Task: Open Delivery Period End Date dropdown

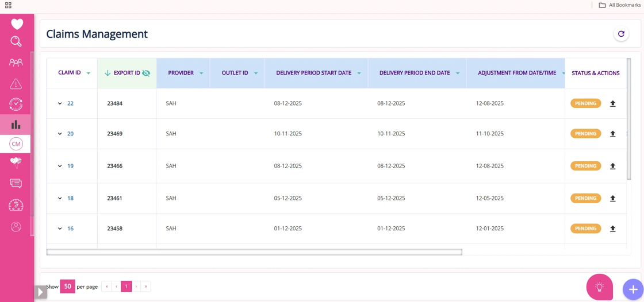Action: 458,73
